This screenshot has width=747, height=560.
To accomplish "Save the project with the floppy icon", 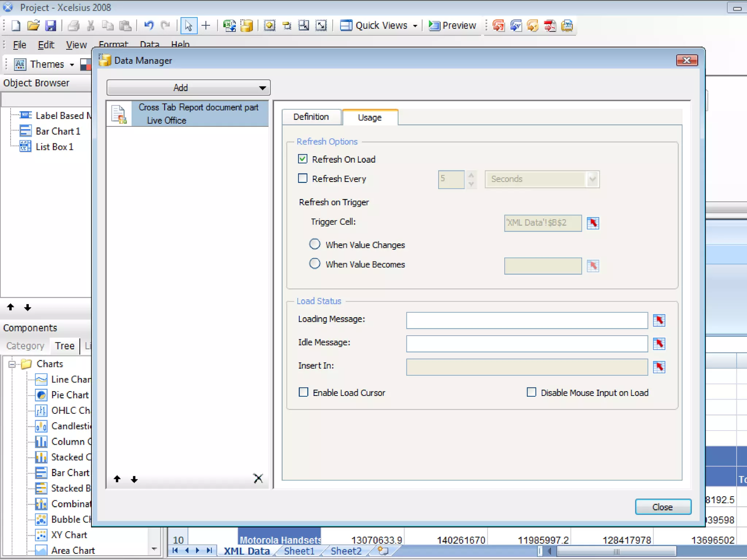I will point(51,26).
